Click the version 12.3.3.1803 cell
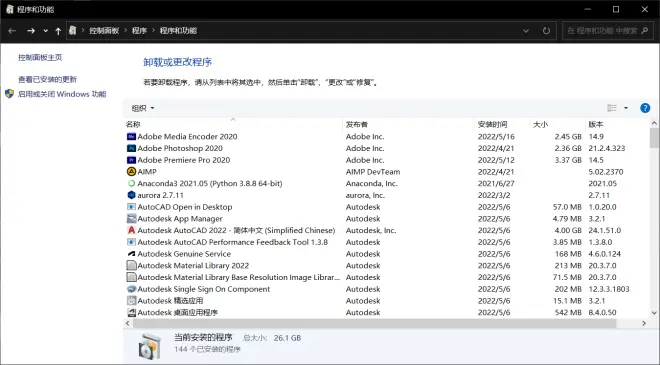 609,289
